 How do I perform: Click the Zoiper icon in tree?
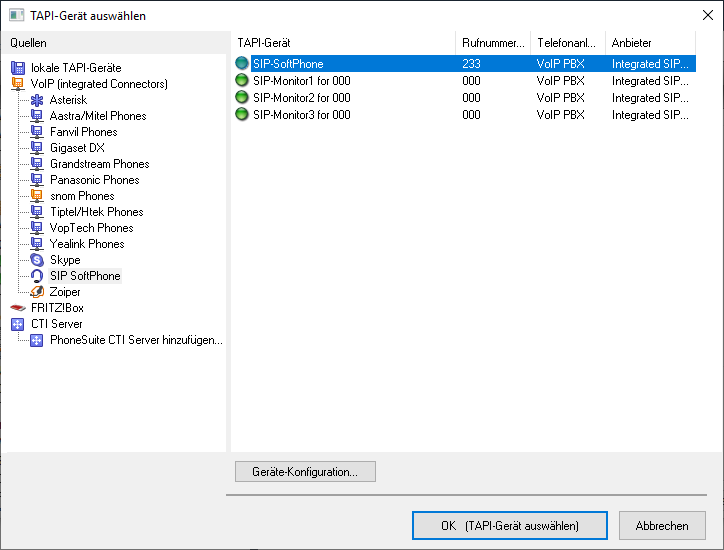37,292
